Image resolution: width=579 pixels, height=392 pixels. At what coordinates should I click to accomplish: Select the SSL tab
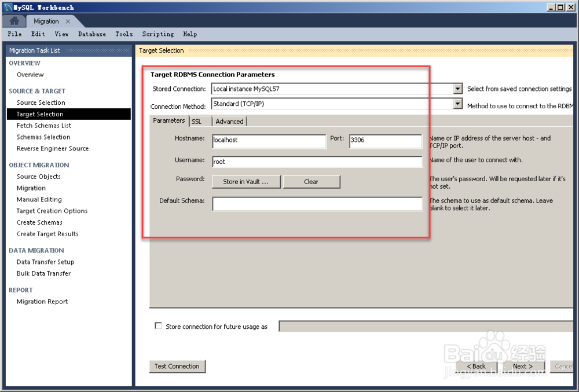(196, 122)
